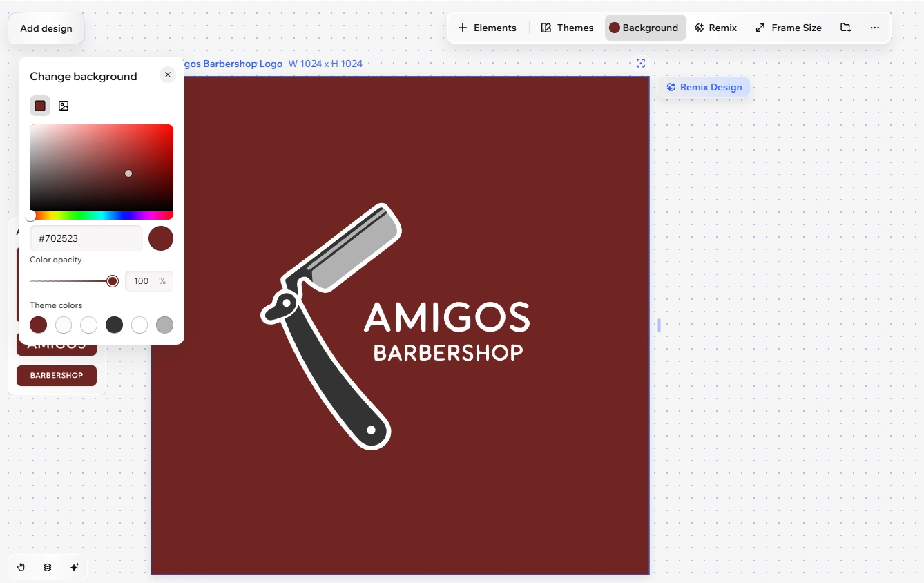Screen dimensions: 924x583
Task: Click the add-to-folder icon in toolbar
Action: (845, 28)
